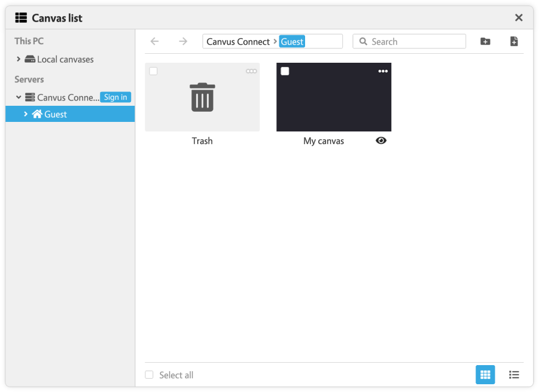Viewport: 539px width, 392px height.
Task: Open the options menu on the Trash card
Action: [251, 71]
